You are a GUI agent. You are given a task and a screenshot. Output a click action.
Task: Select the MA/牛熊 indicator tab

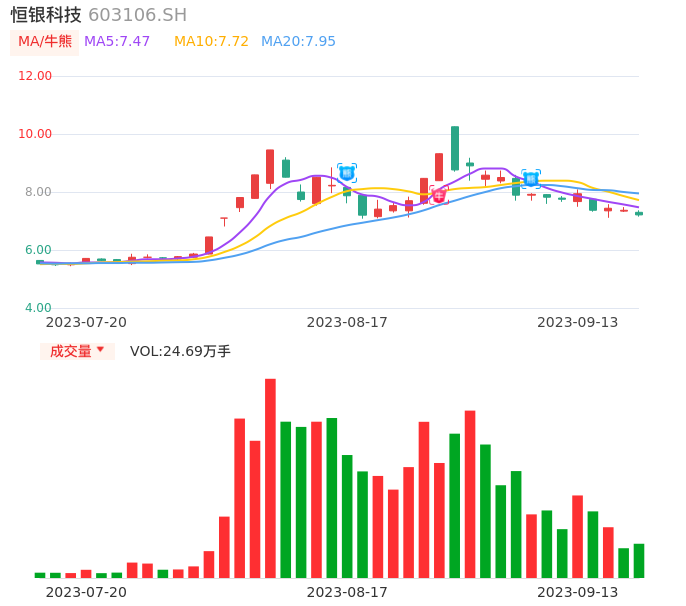[x=45, y=42]
